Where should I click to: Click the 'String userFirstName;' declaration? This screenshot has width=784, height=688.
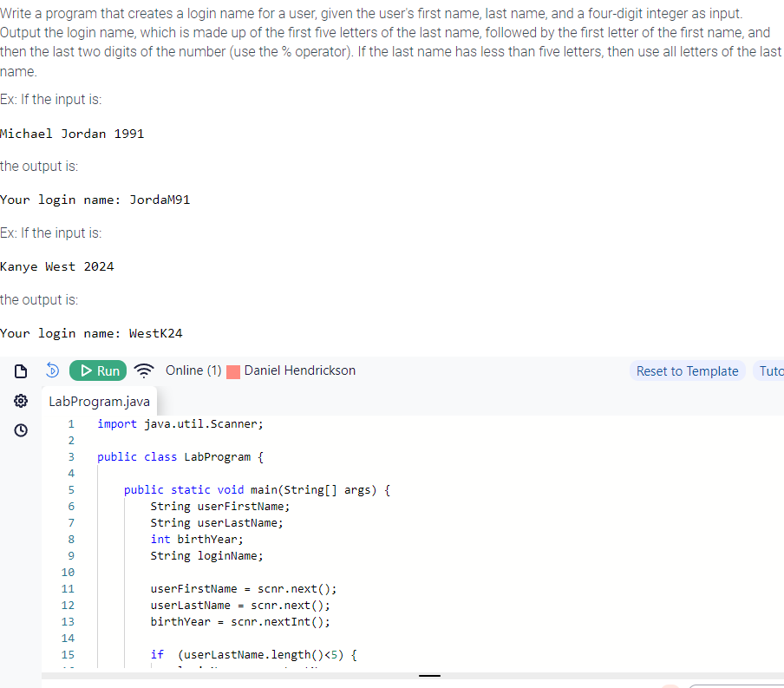(x=220, y=507)
